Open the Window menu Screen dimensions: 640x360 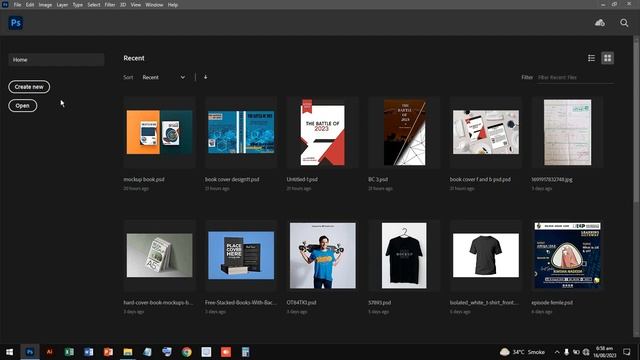pyautogui.click(x=154, y=5)
